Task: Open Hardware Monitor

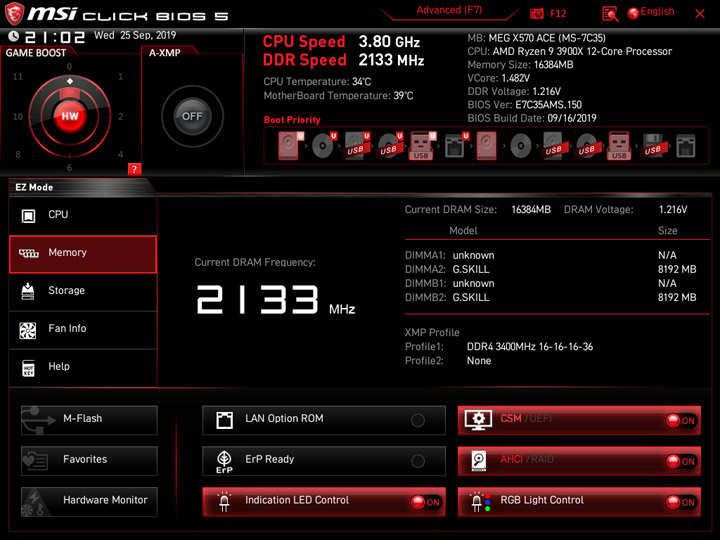Action: point(89,502)
